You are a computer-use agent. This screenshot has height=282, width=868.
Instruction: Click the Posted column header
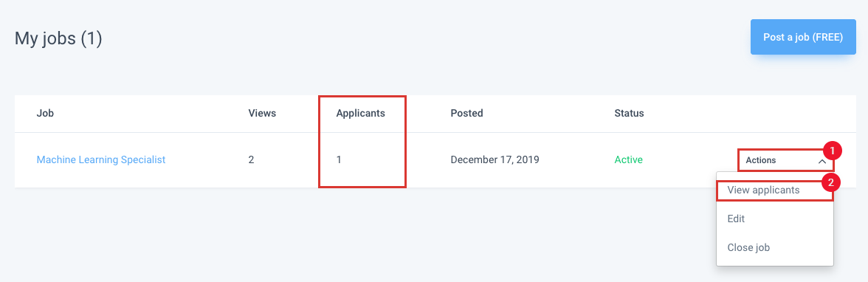466,113
